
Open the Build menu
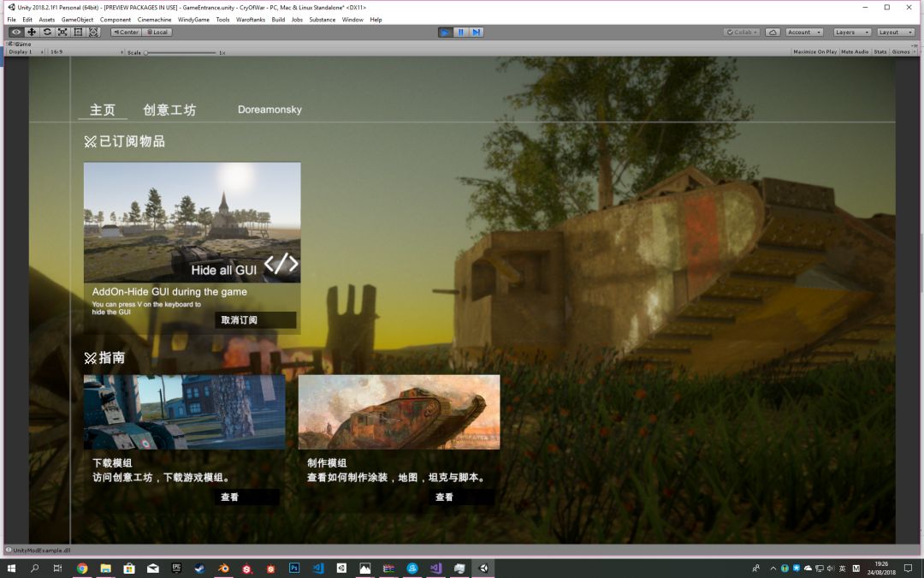click(x=278, y=20)
